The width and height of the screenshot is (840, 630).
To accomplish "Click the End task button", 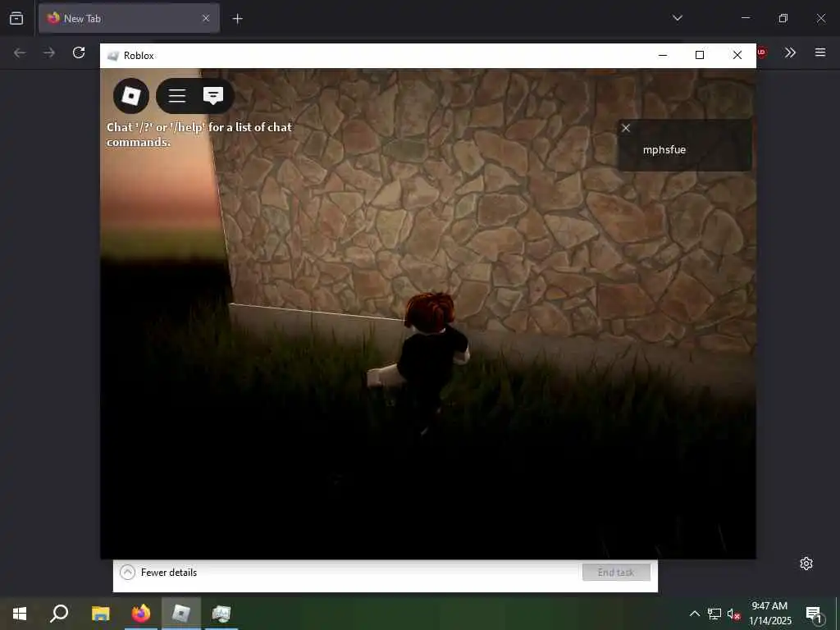I will 616,572.
